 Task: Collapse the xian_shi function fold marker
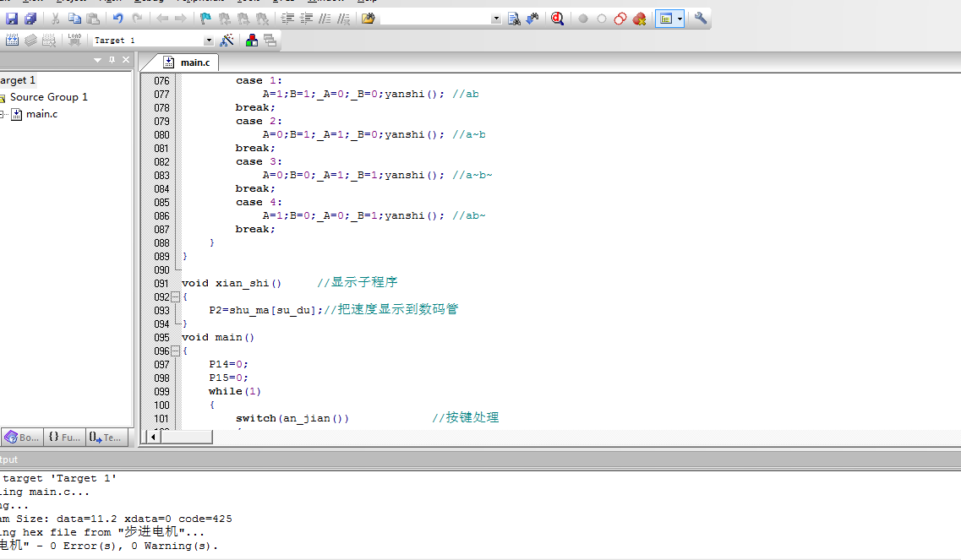[175, 297]
